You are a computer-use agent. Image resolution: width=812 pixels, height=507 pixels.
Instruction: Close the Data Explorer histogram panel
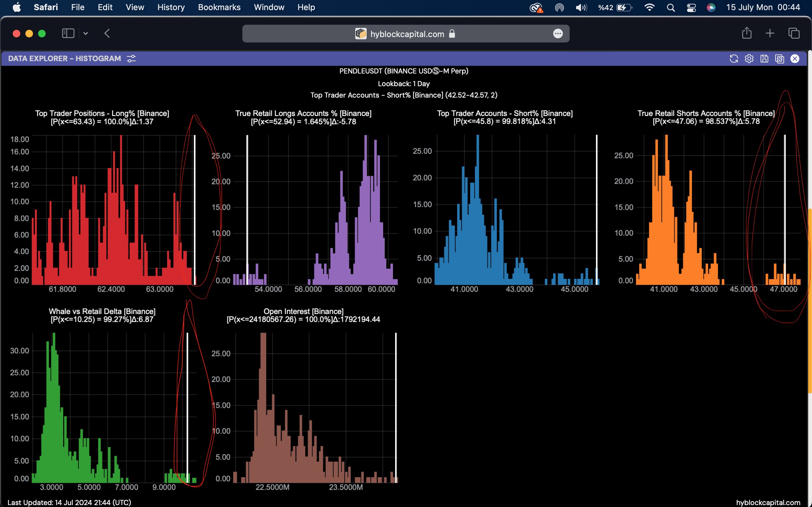pos(795,59)
